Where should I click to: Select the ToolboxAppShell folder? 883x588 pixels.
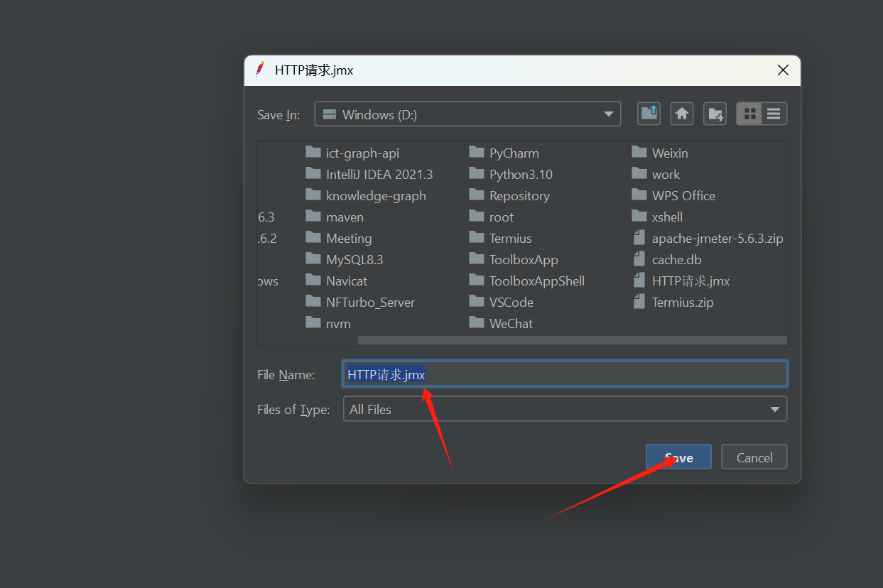point(527,281)
